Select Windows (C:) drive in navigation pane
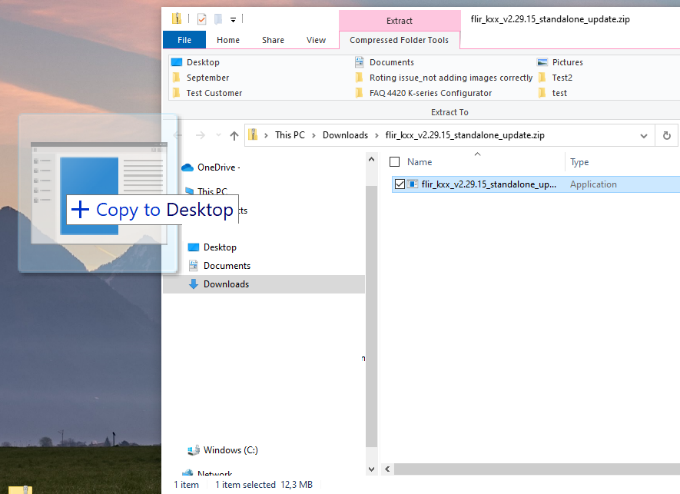680x494 pixels. pyautogui.click(x=230, y=450)
